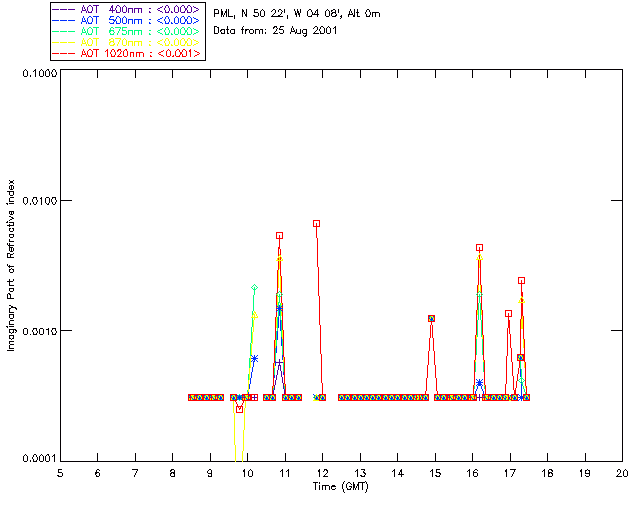The height and width of the screenshot is (512, 640).
Task: Select the red square peak just after hour 16
Action: pyautogui.click(x=480, y=247)
